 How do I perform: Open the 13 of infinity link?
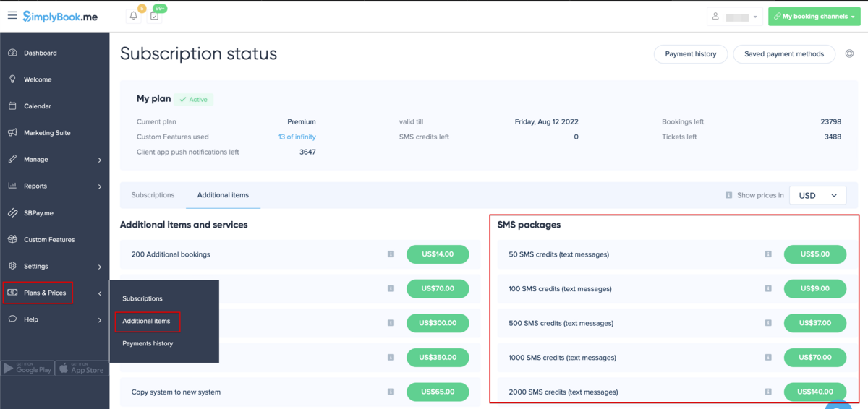coord(297,137)
